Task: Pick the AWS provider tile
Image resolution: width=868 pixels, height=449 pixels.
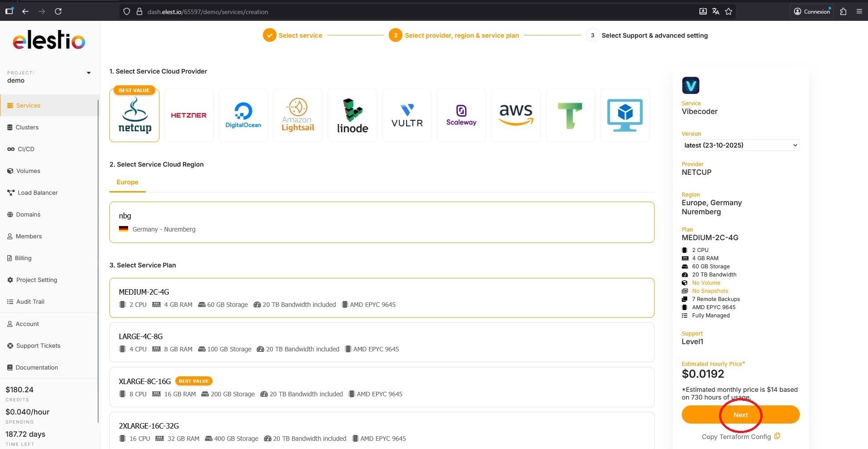Action: pyautogui.click(x=516, y=115)
